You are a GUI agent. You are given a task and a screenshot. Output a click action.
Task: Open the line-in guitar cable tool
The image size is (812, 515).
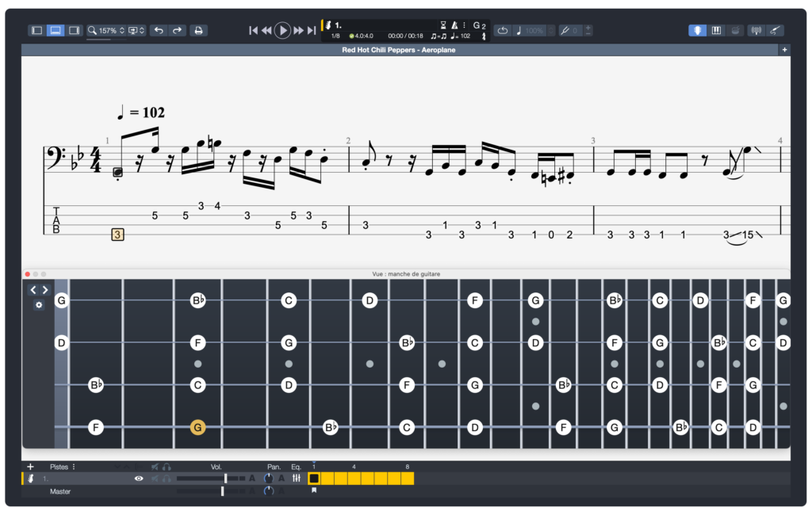coord(775,31)
